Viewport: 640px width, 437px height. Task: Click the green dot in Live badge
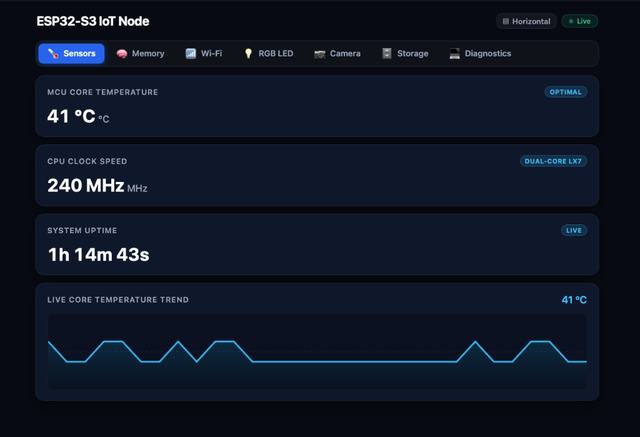571,21
